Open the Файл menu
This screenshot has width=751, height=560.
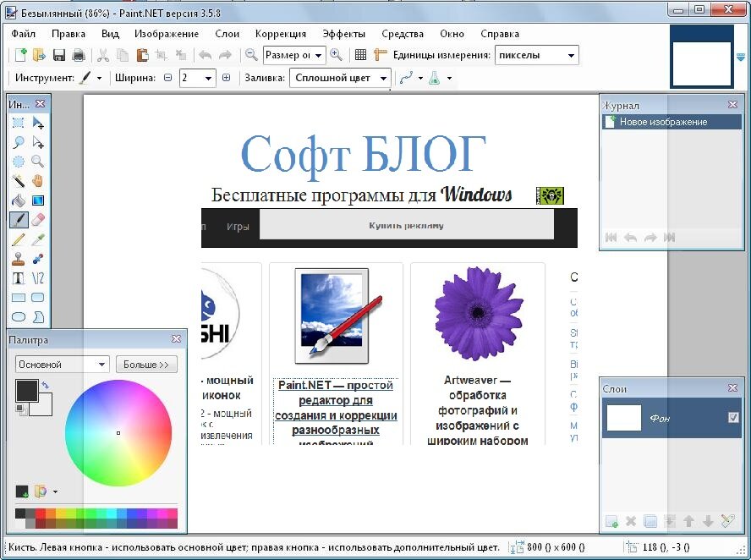click(x=24, y=34)
